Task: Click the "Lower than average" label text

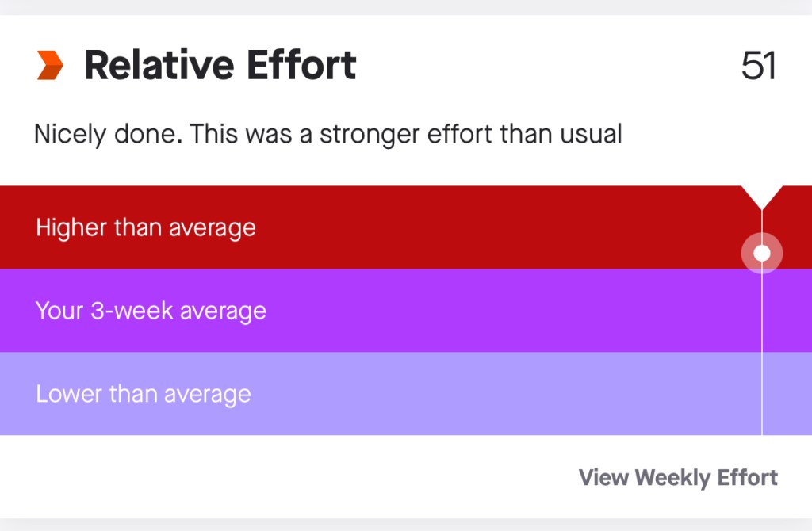Action: click(144, 394)
